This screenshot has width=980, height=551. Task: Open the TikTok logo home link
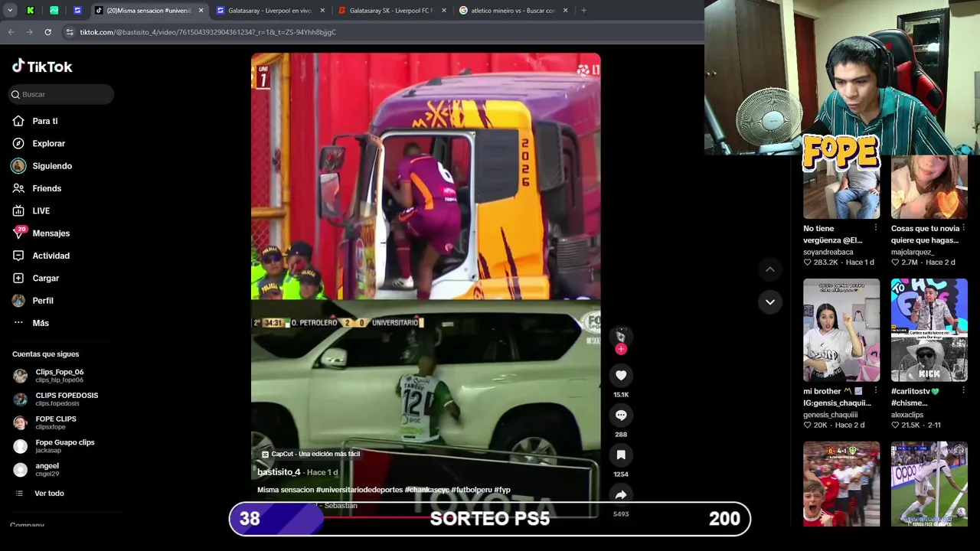(42, 67)
